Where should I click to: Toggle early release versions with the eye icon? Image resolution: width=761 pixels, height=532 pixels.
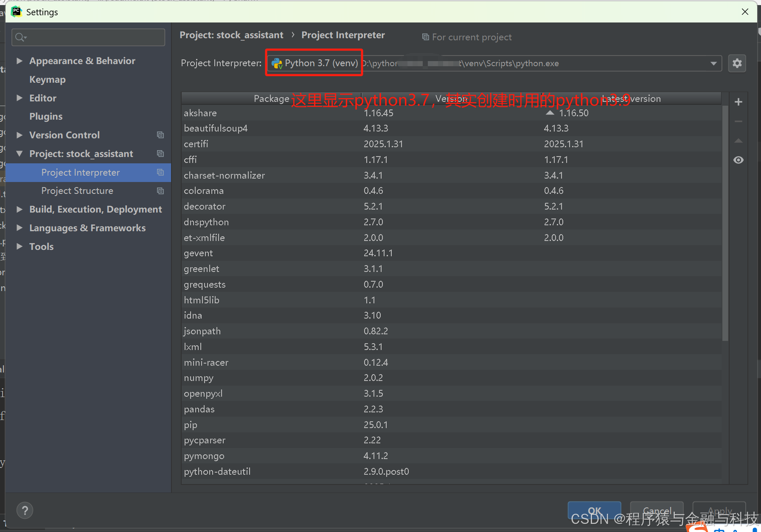tap(739, 160)
